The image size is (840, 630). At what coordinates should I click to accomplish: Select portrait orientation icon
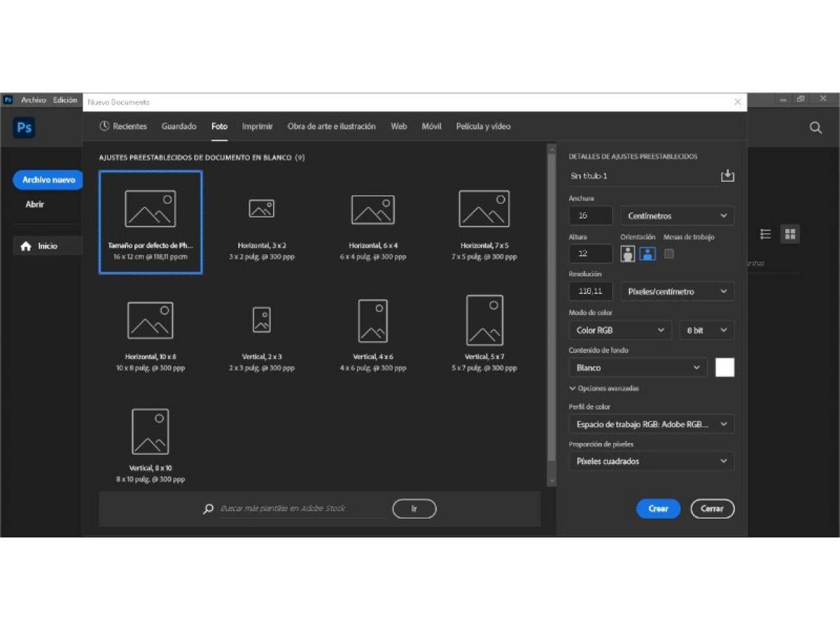click(628, 254)
